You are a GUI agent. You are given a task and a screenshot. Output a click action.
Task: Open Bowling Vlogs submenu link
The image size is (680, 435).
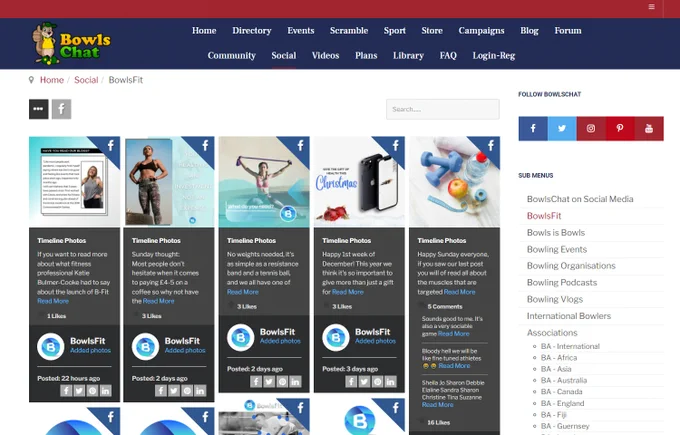[x=555, y=299]
